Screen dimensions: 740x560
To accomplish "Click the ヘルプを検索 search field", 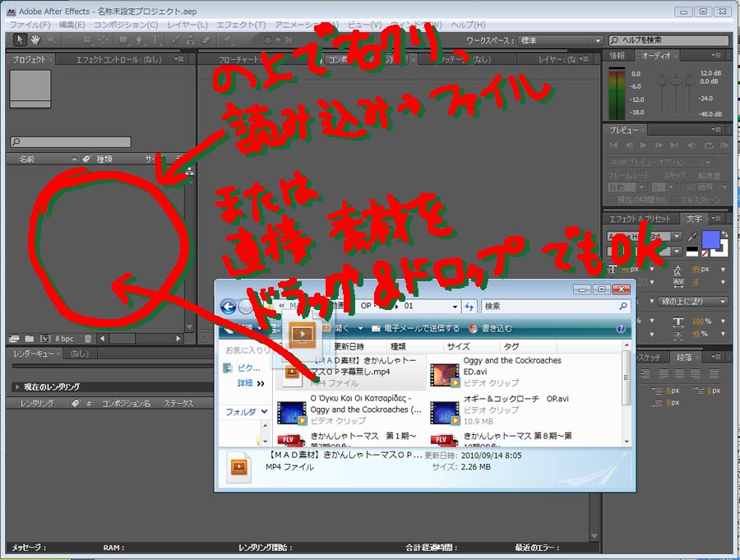I will point(668,40).
